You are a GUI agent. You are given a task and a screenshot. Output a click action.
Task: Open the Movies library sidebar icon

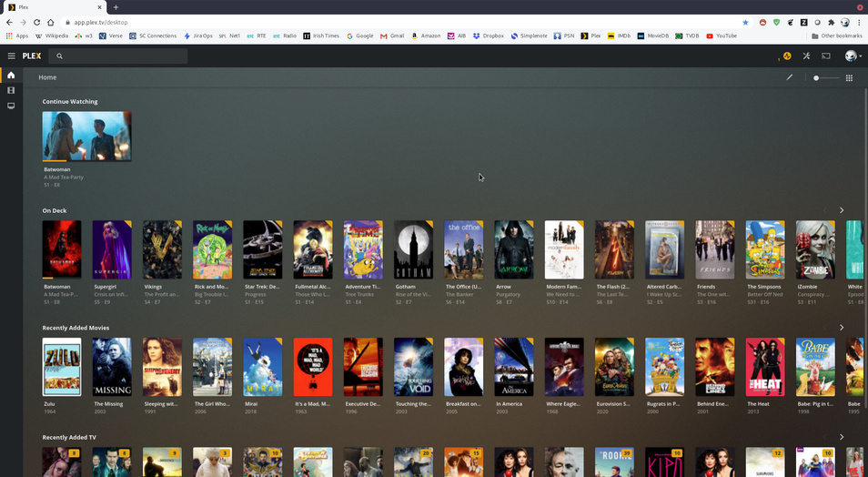point(11,90)
